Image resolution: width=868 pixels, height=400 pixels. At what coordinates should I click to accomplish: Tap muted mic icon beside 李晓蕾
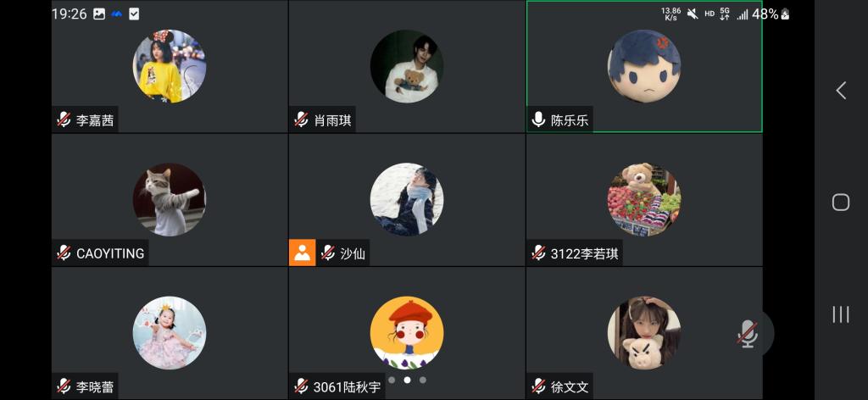64,386
